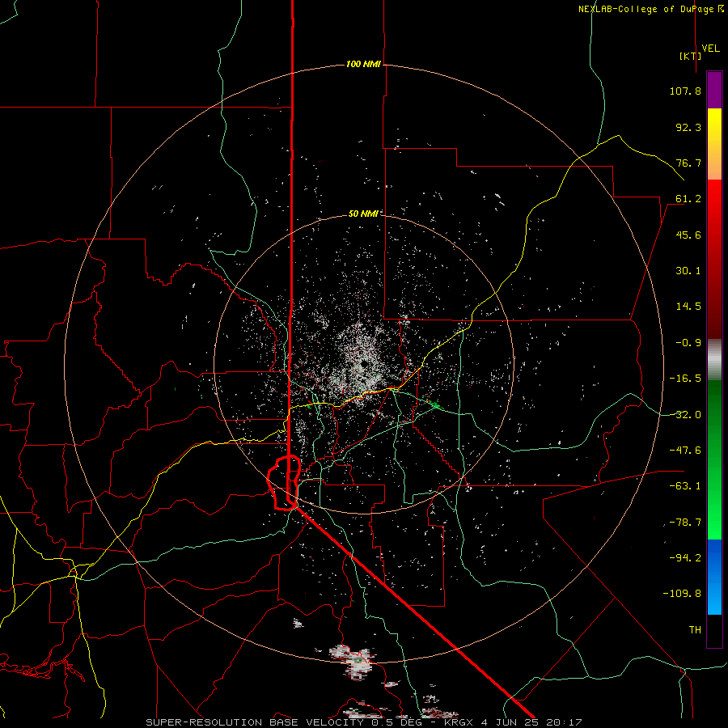Select the 14.5 value on velocity scale
728x728 pixels.
688,306
